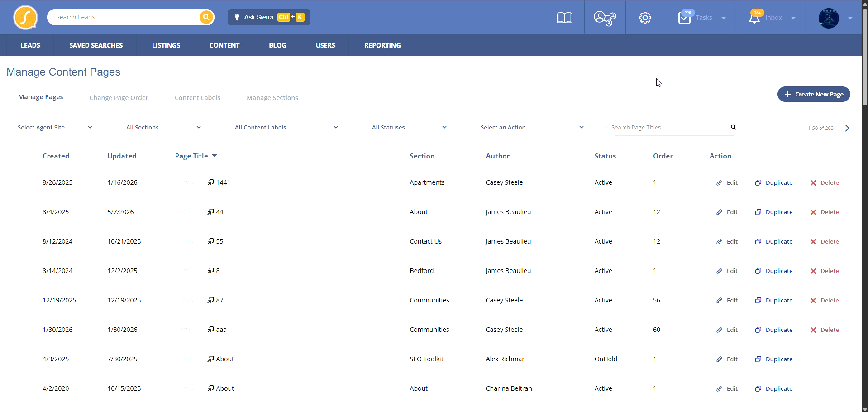
Task: Edit the 1441 page
Action: coord(727,182)
